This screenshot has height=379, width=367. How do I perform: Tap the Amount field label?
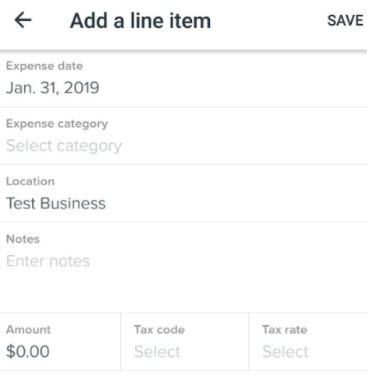pyautogui.click(x=28, y=330)
